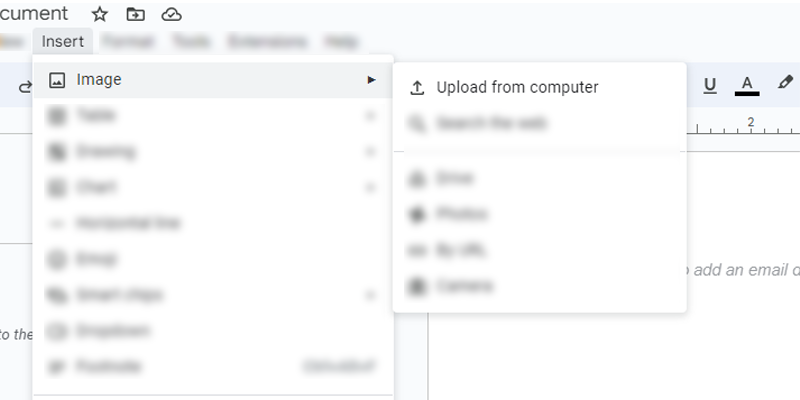
Task: Toggle underline formatting in the toolbar
Action: pos(710,86)
